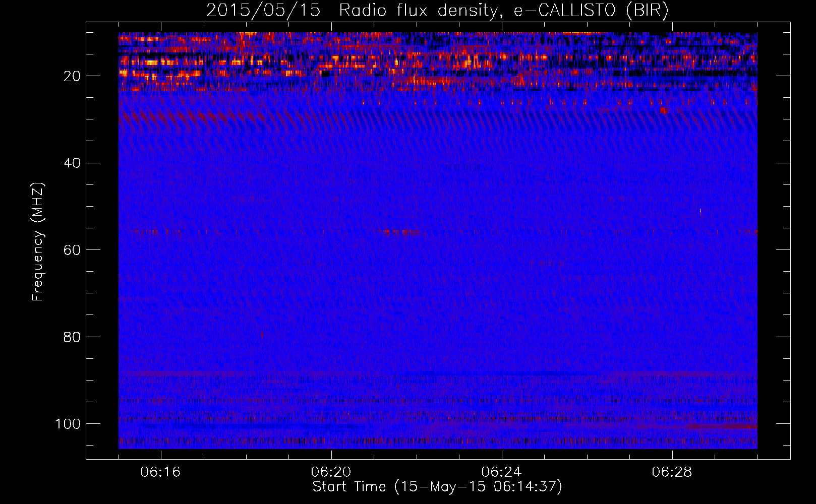Click the 06:28 time tick label
The image size is (816, 504).
672,472
